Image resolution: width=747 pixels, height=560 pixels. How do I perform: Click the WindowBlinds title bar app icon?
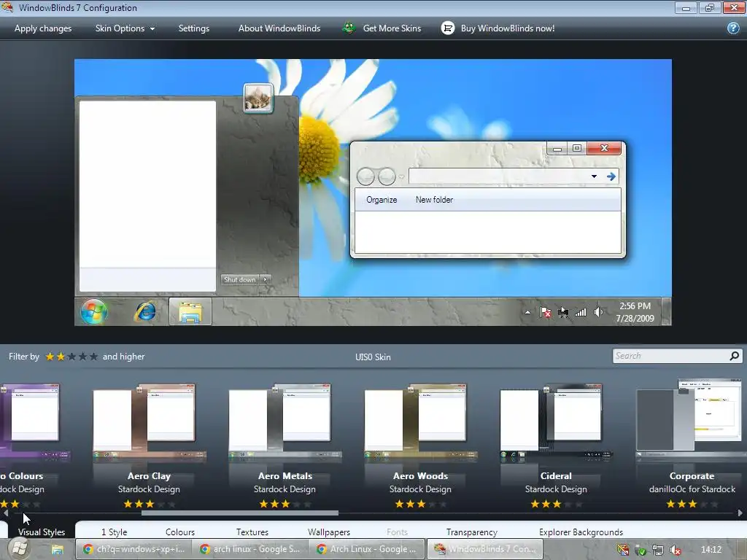coord(7,7)
